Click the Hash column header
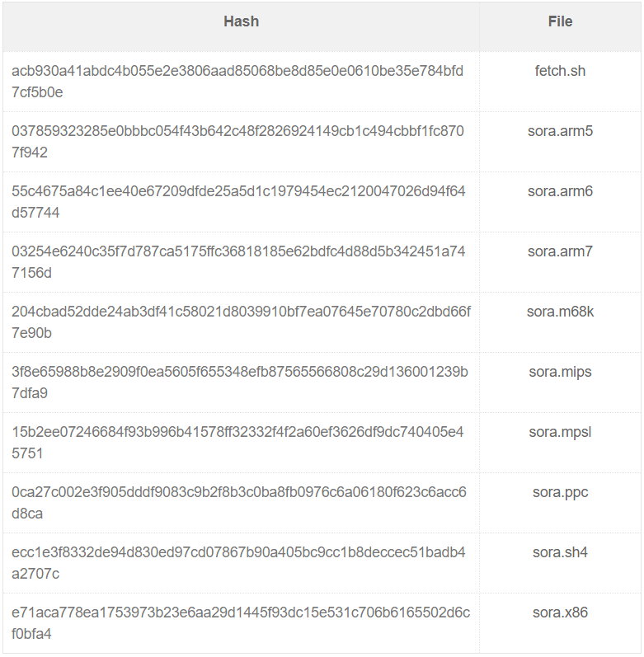This screenshot has height=657, width=644. click(241, 22)
